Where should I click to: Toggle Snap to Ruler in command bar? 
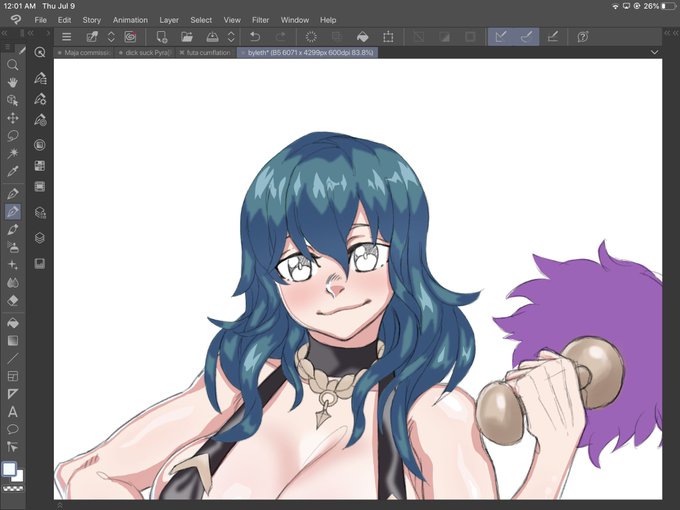click(x=501, y=37)
